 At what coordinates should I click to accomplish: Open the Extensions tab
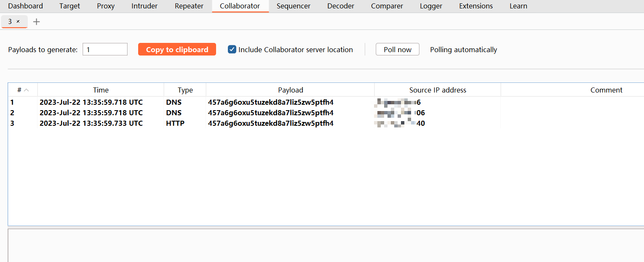476,6
